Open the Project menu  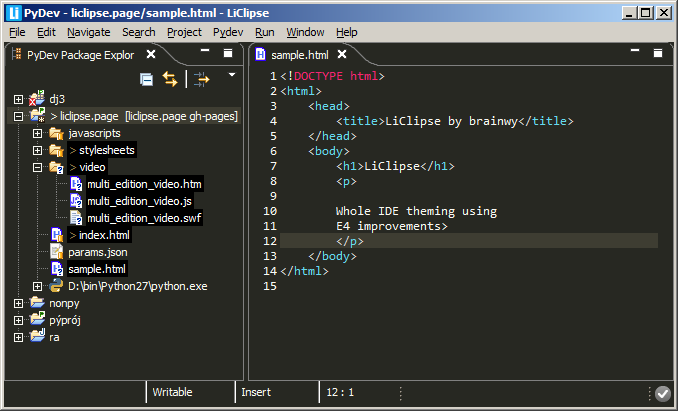[x=184, y=32]
